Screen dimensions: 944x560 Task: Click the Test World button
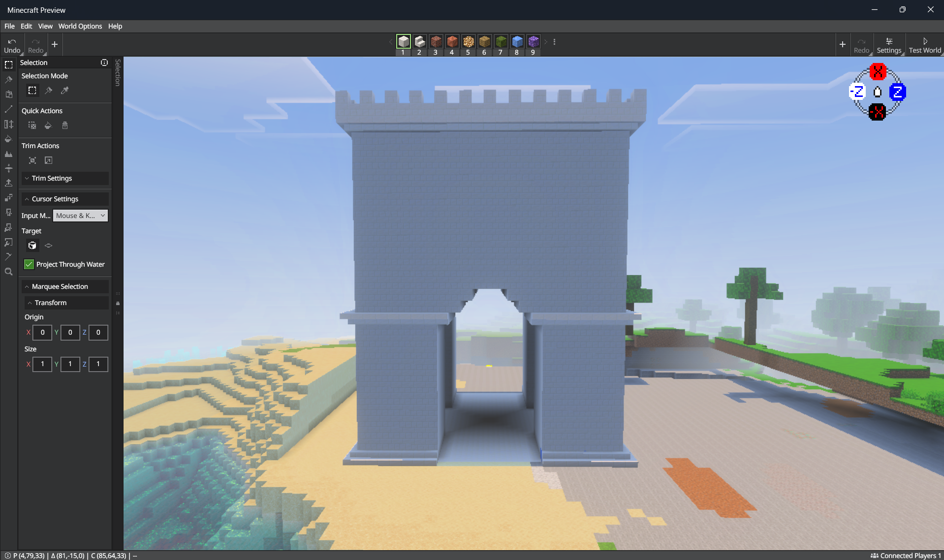pyautogui.click(x=925, y=45)
